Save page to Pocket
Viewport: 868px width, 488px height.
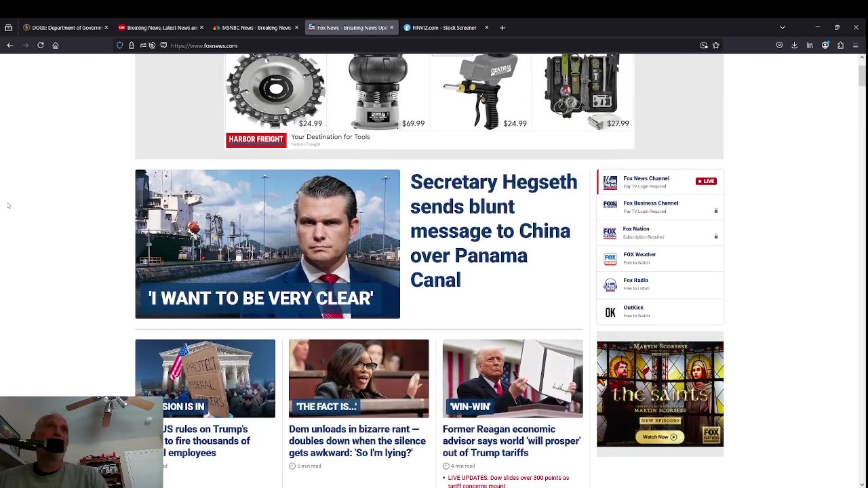pyautogui.click(x=779, y=45)
